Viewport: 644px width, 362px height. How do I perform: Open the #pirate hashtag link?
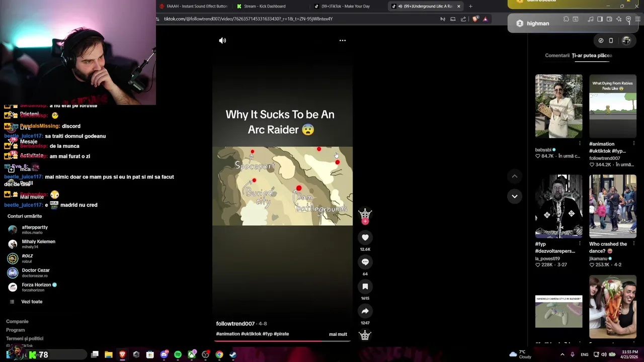click(281, 334)
